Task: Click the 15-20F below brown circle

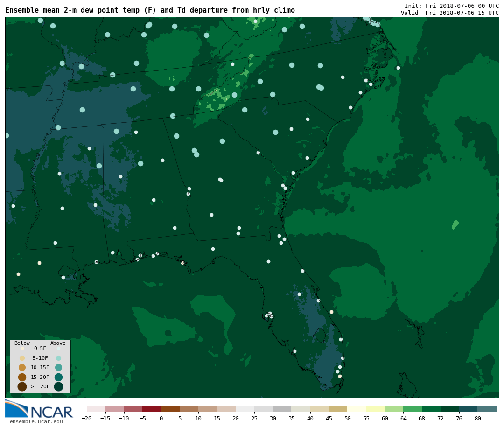Action: (22, 377)
